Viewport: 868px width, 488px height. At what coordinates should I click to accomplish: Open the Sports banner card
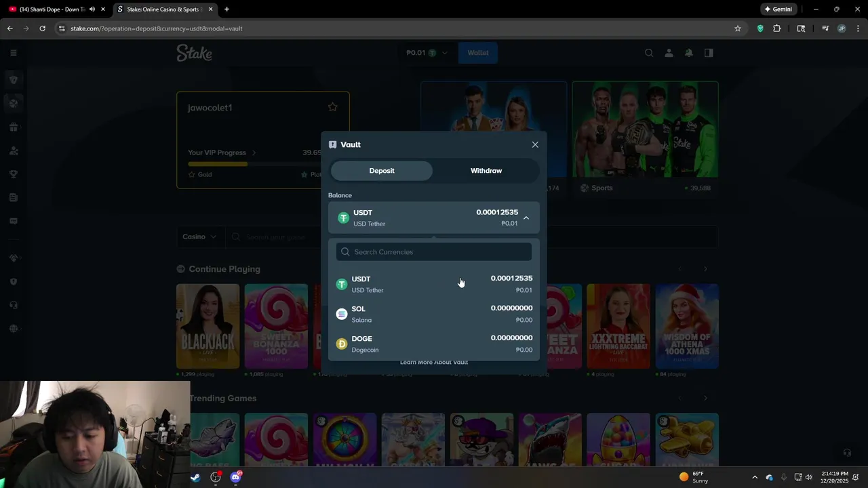(645, 138)
